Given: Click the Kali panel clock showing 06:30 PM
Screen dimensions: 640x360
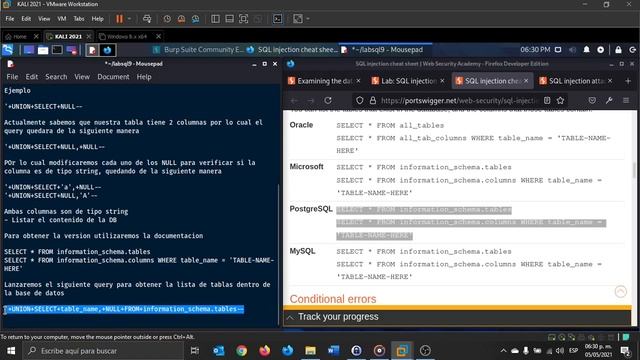Looking at the screenshot, I should [535, 49].
